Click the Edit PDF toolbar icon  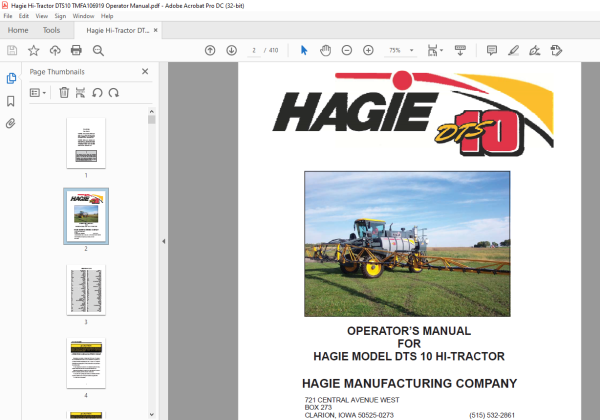[x=556, y=50]
